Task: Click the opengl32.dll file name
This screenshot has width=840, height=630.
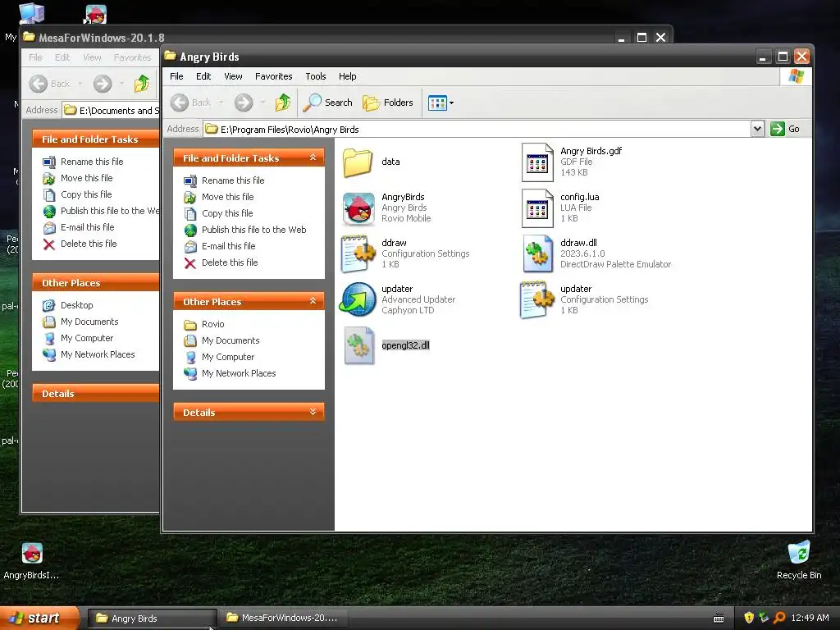Action: (x=405, y=345)
